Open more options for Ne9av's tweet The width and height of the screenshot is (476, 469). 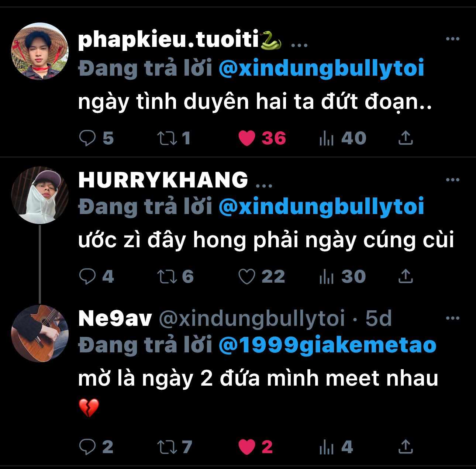[453, 318]
